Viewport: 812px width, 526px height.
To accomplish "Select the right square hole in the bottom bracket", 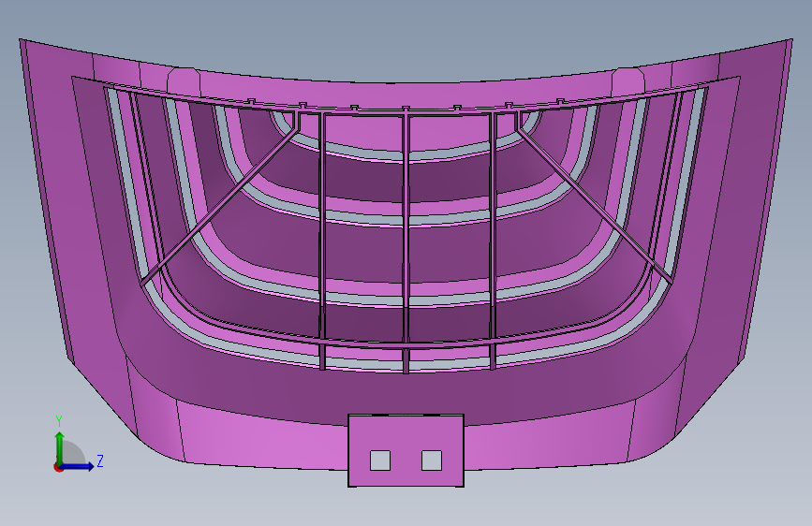I will tap(432, 460).
